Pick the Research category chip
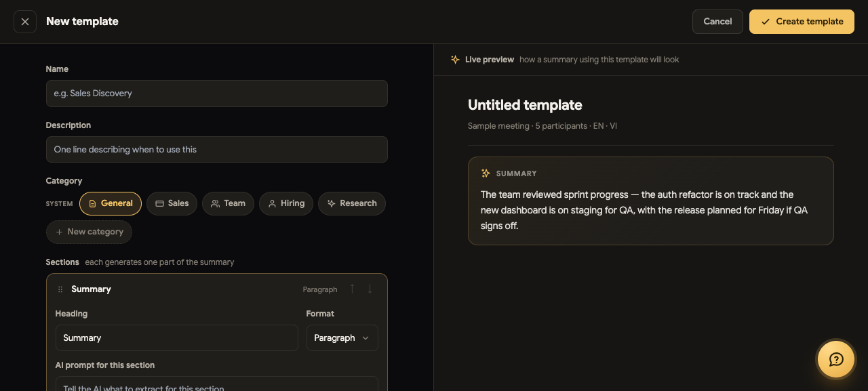Screen dimensions: 868x391 (x=352, y=203)
